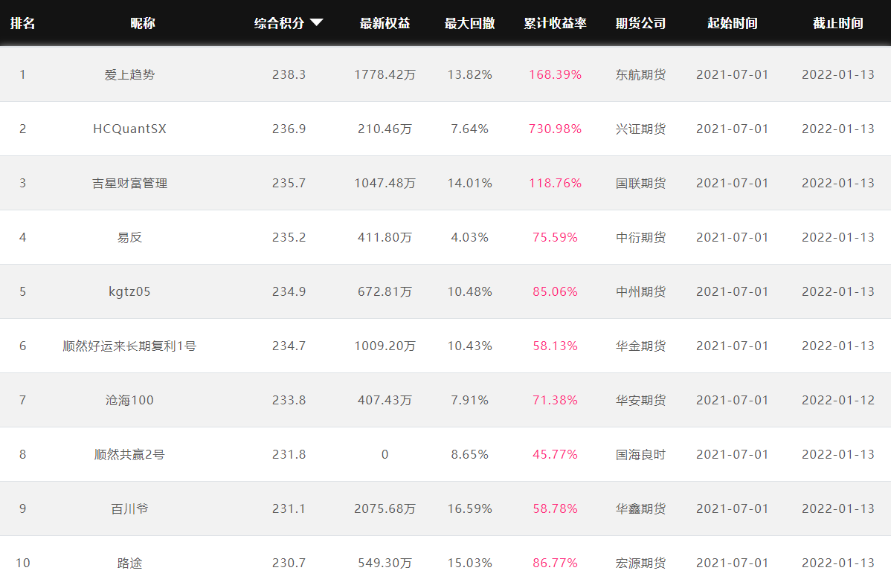Open nickname 百川爷

(129, 508)
